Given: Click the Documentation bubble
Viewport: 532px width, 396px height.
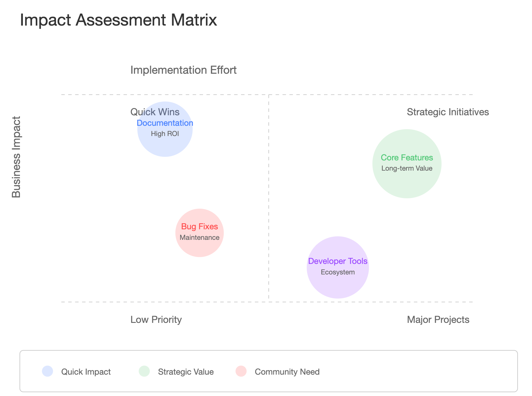Looking at the screenshot, I should (x=165, y=129).
